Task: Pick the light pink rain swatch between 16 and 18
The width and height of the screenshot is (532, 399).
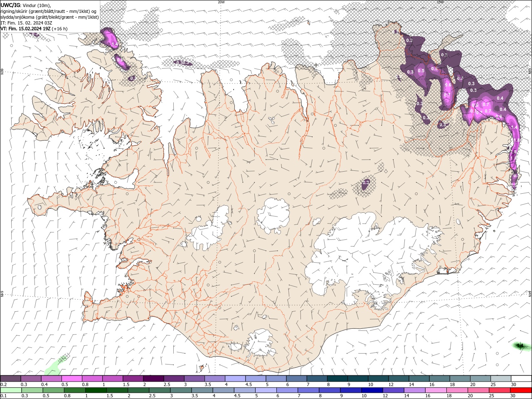Action: [435, 390]
